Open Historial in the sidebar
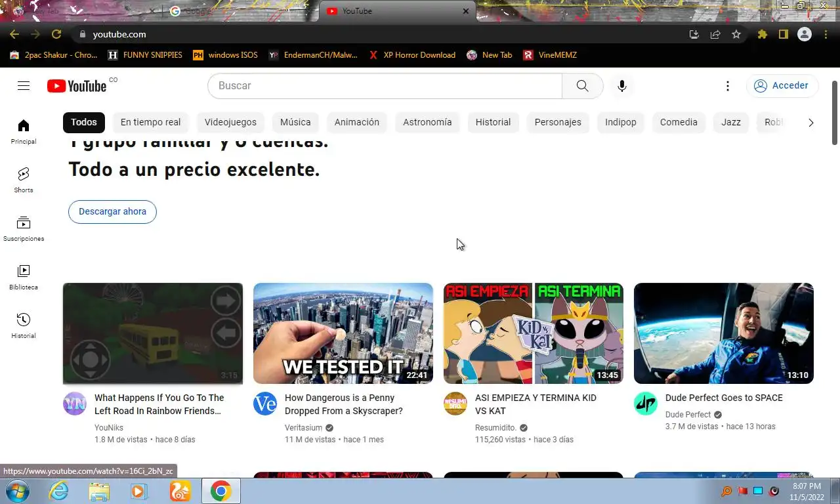 [24, 325]
